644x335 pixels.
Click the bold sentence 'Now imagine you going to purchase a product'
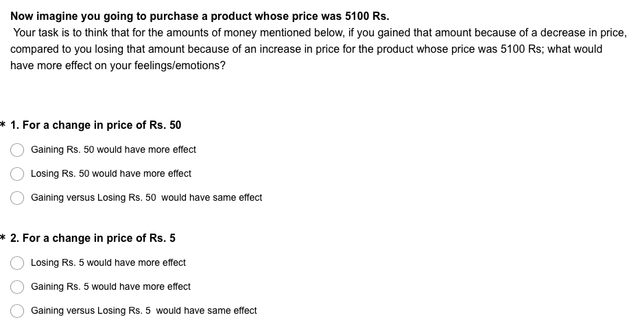pos(200,16)
